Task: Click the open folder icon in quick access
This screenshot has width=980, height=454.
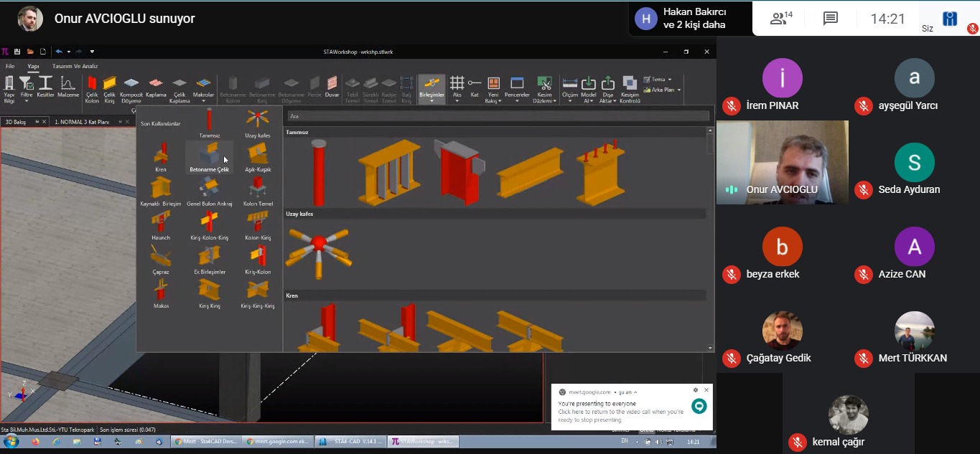Action: (x=30, y=52)
